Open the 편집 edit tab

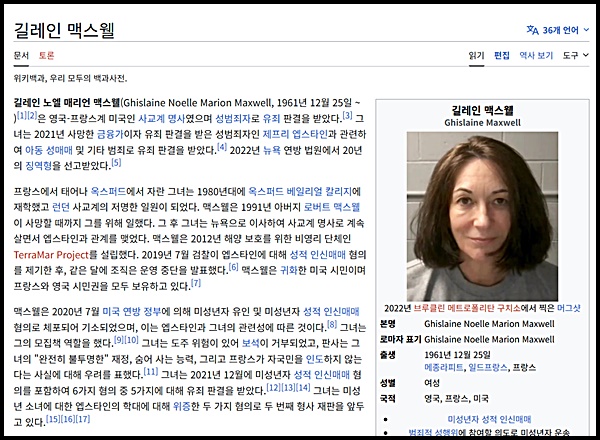(502, 55)
